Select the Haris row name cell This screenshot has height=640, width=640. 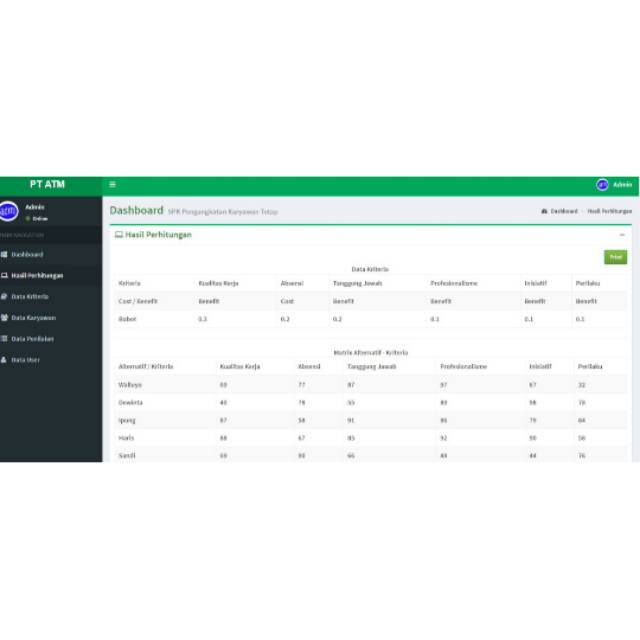click(126, 438)
